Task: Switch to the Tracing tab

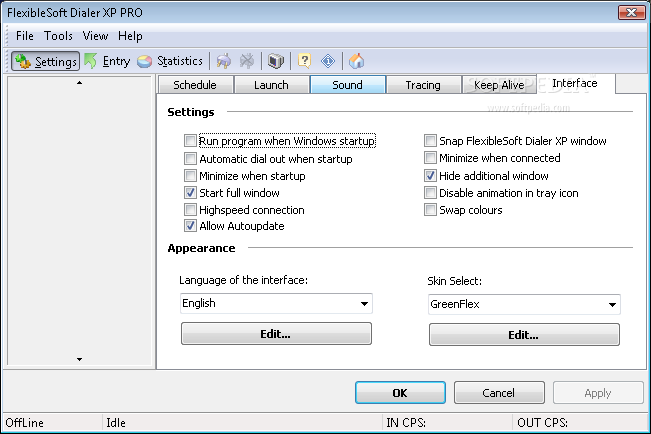Action: click(x=423, y=85)
